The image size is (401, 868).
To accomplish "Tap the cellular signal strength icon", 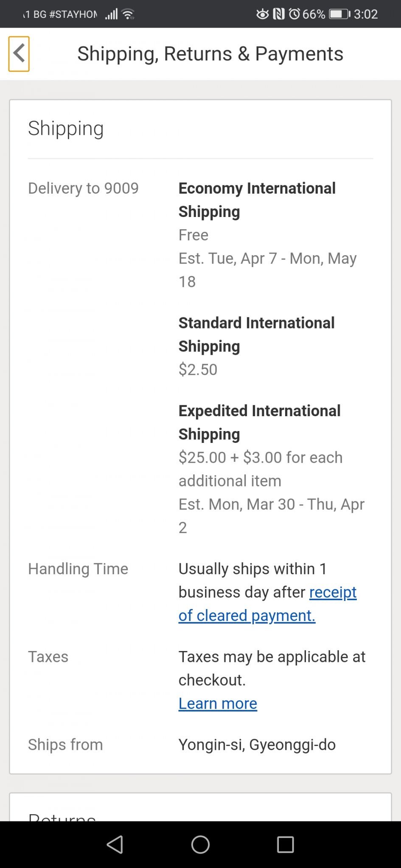I will (111, 14).
